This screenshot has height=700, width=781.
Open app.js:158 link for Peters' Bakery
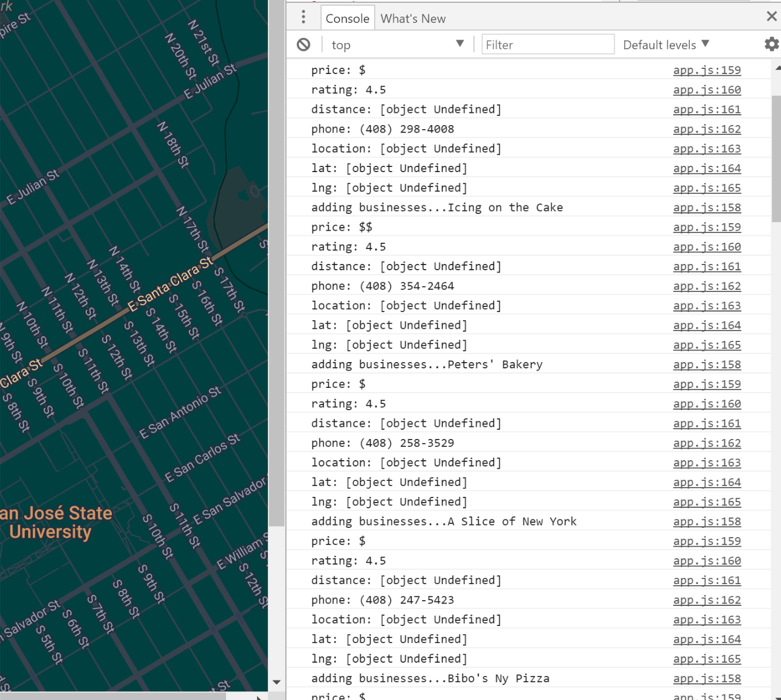point(706,365)
